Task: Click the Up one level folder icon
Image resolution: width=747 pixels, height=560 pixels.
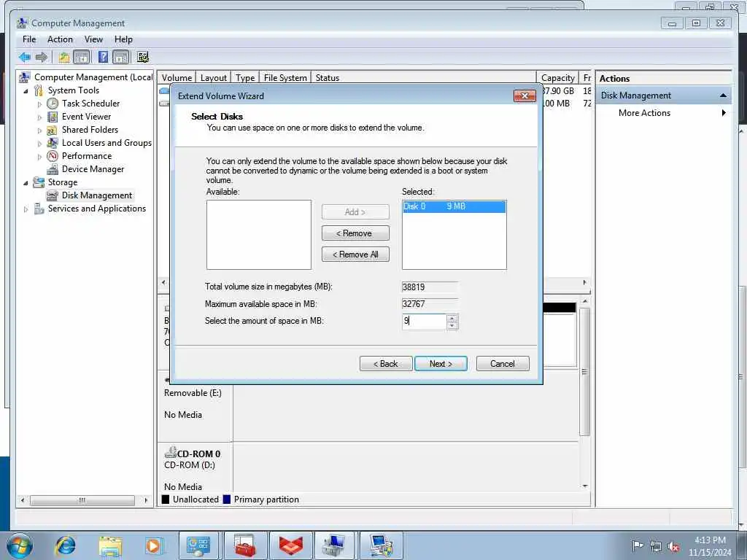Action: pos(64,58)
